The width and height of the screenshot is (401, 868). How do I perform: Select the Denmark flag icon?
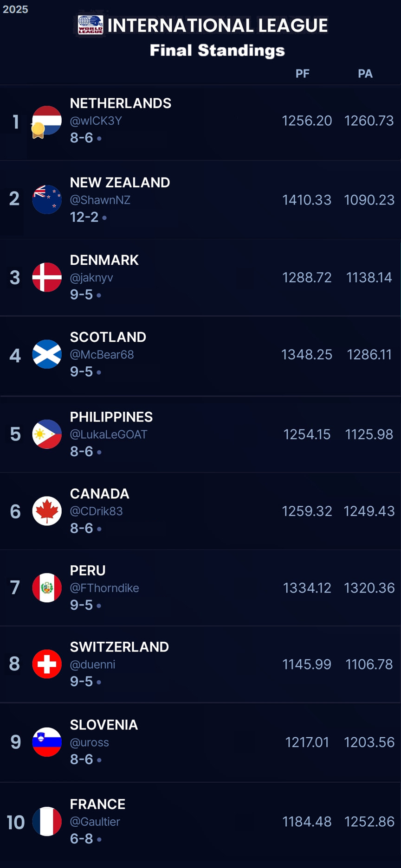point(47,277)
